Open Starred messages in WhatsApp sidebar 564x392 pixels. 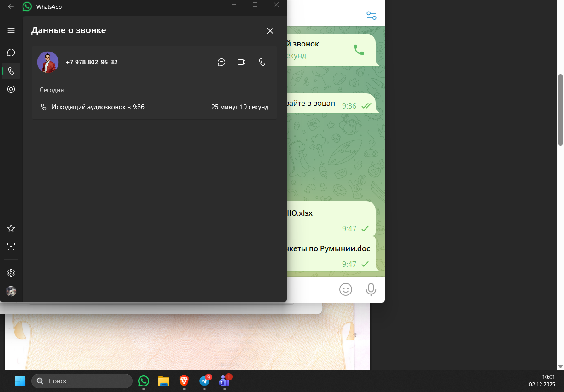tap(11, 228)
